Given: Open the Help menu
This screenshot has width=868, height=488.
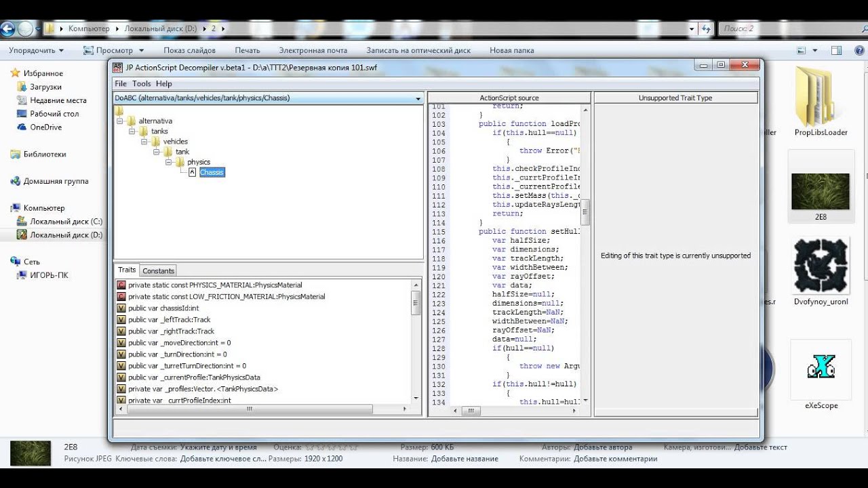Looking at the screenshot, I should coord(164,83).
